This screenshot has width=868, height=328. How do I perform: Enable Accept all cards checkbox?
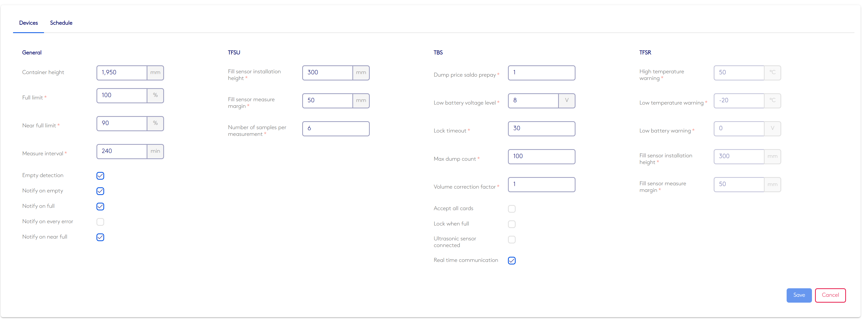[x=512, y=209]
